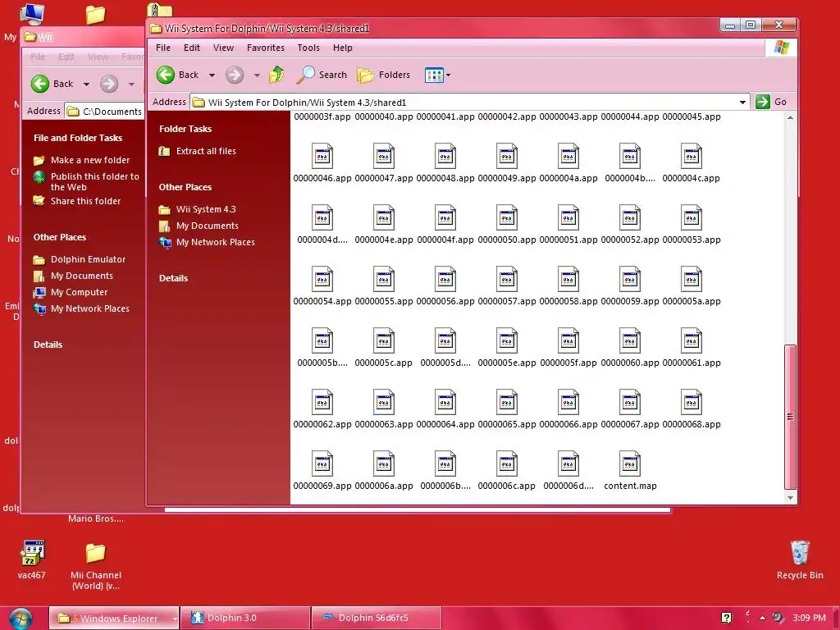Open My Computer link in Wii window

coord(80,292)
